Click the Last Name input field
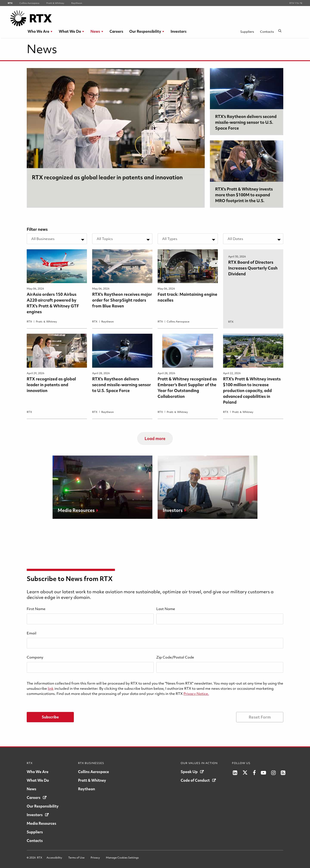This screenshot has width=310, height=868. pyautogui.click(x=220, y=619)
